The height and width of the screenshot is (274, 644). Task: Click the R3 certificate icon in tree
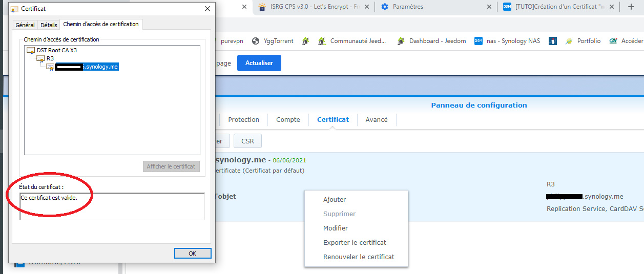pyautogui.click(x=40, y=58)
